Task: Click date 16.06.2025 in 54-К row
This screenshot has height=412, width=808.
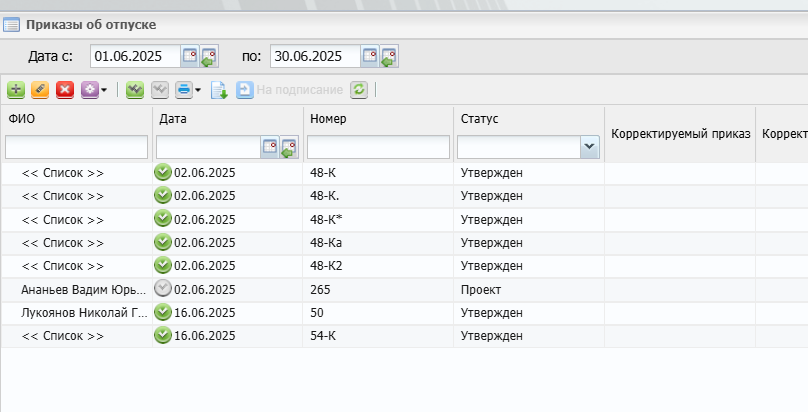Action: (x=205, y=336)
